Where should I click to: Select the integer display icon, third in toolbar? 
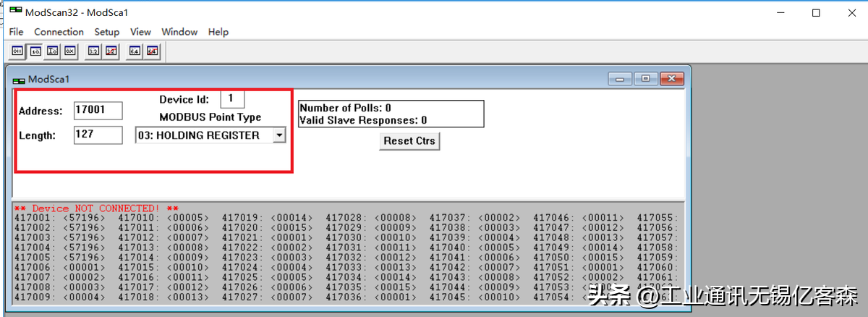click(52, 51)
